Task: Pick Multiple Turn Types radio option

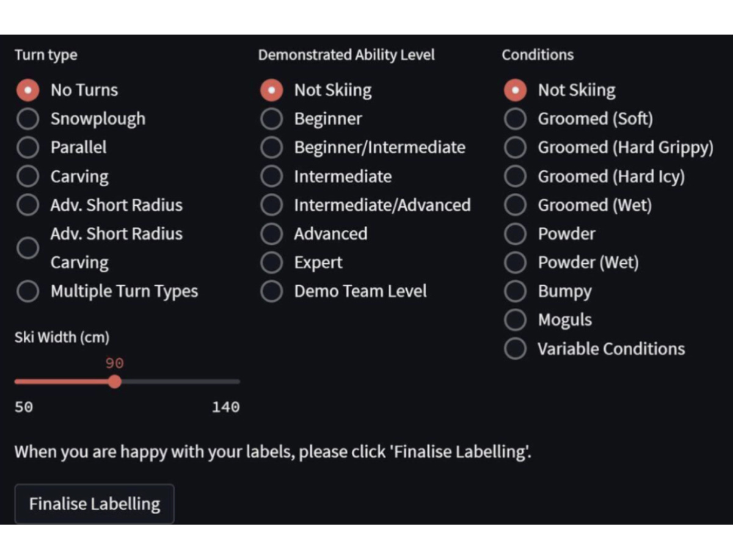Action: [27, 291]
